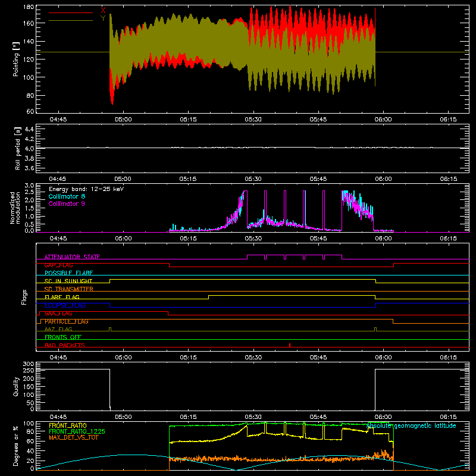The height and width of the screenshot is (476, 476).
Task: Click the first AAZ_FLAG pulse near 04:57
Action: pos(110,330)
